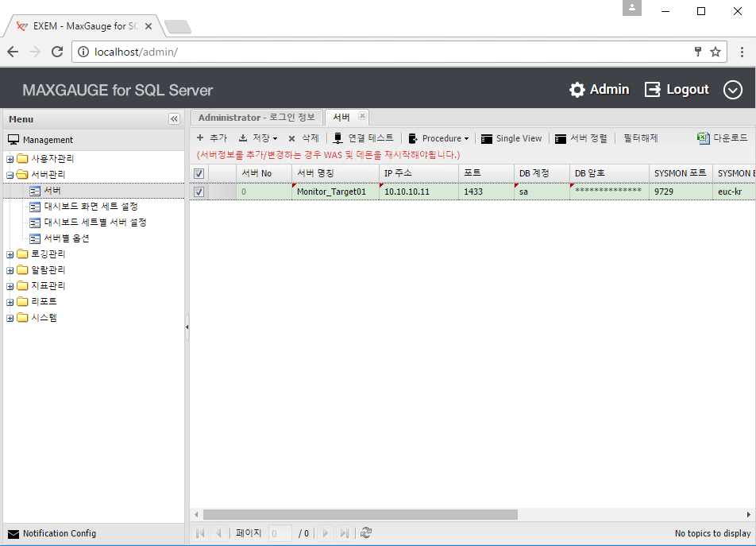The width and height of the screenshot is (756, 546).
Task: Click the horizontal scrollbar thumb
Action: click(x=361, y=515)
